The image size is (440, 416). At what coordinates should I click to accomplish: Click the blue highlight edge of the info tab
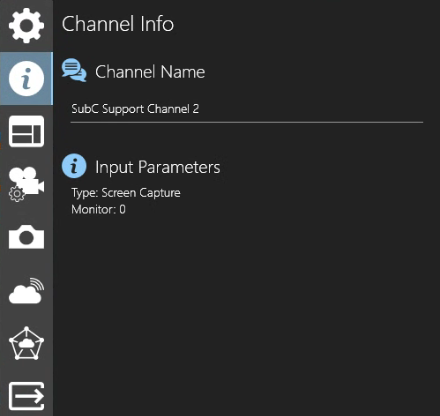(x=52, y=79)
